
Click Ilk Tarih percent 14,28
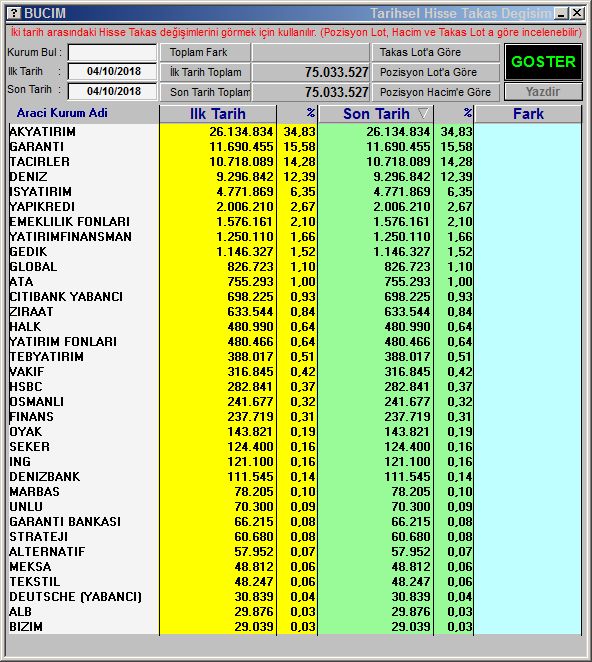click(299, 162)
